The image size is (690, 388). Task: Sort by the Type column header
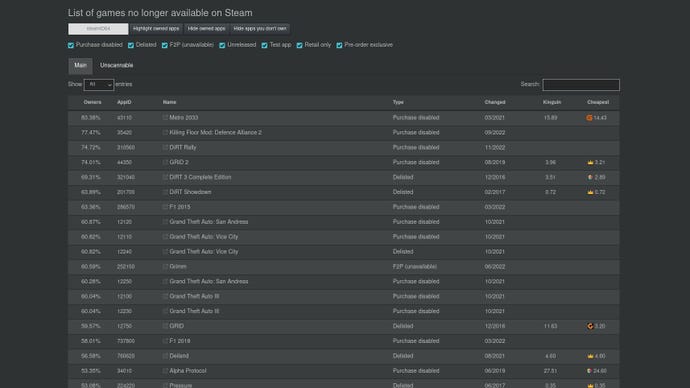(398, 102)
